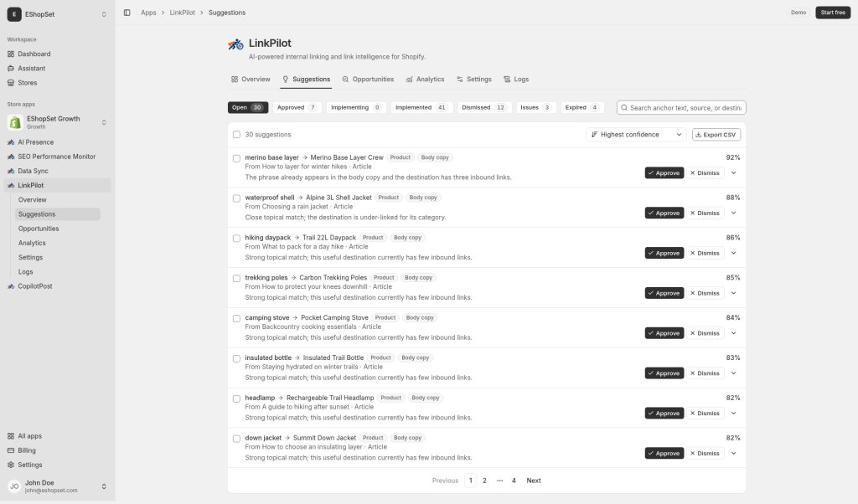Image resolution: width=858 pixels, height=504 pixels.
Task: Switch to the Opportunities tab
Action: (x=368, y=80)
